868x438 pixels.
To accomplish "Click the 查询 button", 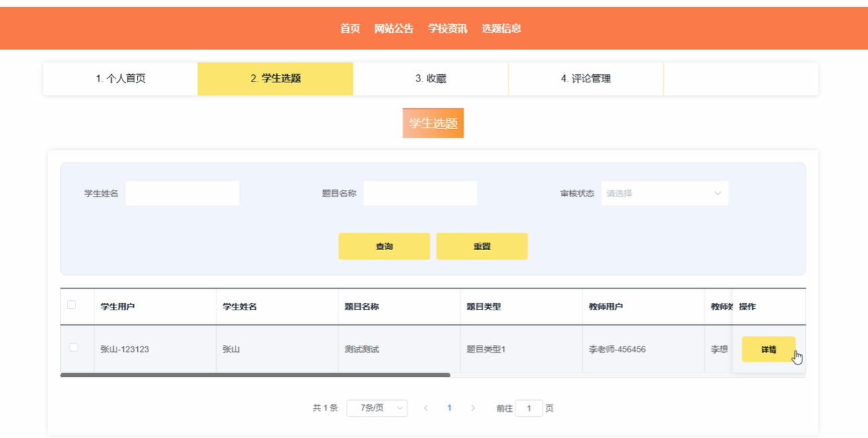I will (x=384, y=246).
